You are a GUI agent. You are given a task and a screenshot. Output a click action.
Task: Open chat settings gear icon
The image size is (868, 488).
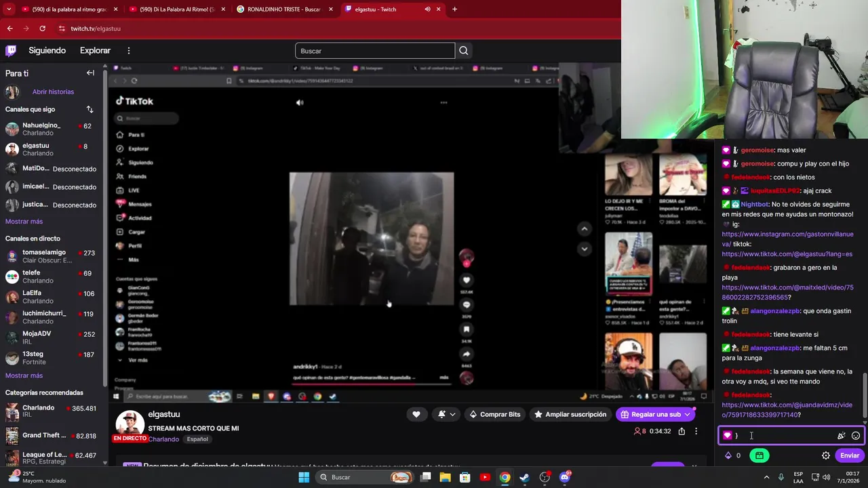point(826,455)
